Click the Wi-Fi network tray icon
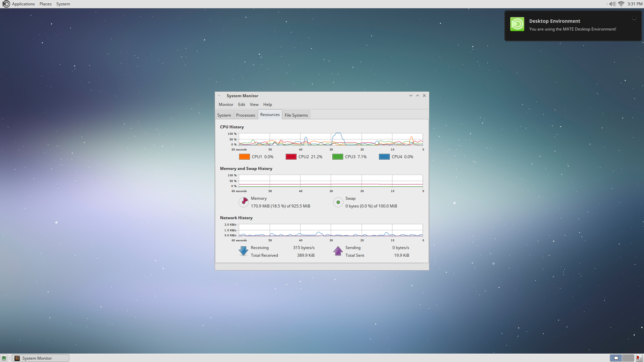 (621, 4)
